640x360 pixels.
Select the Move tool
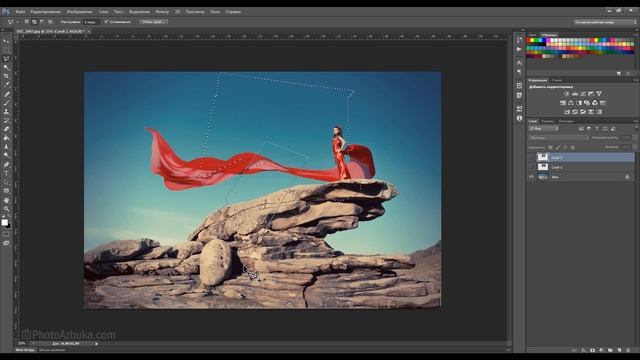click(6, 41)
